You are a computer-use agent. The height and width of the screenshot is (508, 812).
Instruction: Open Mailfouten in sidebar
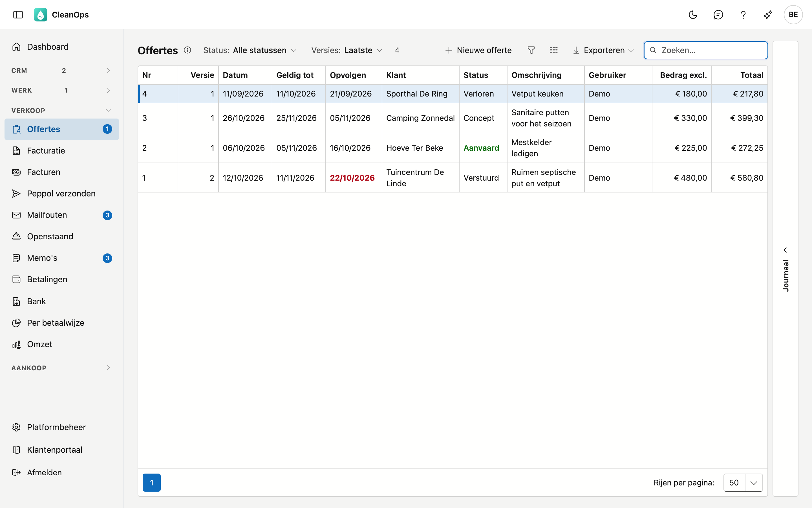(62, 215)
